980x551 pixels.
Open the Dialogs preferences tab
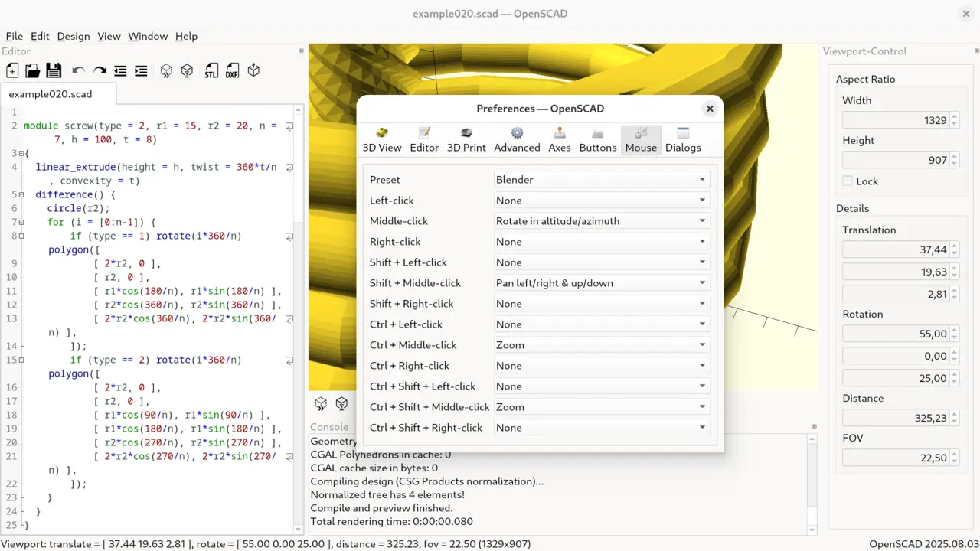[683, 140]
